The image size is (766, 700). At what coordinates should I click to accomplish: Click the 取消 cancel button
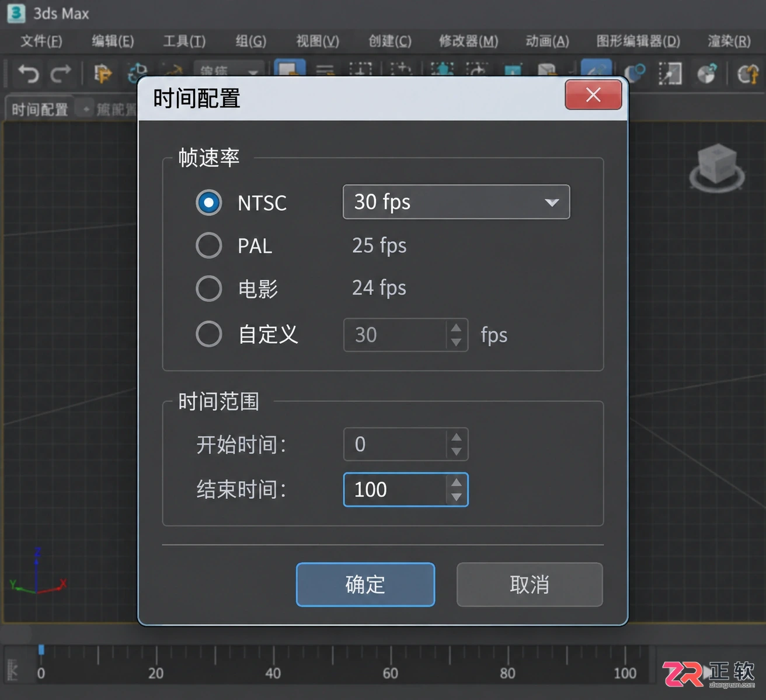point(530,584)
